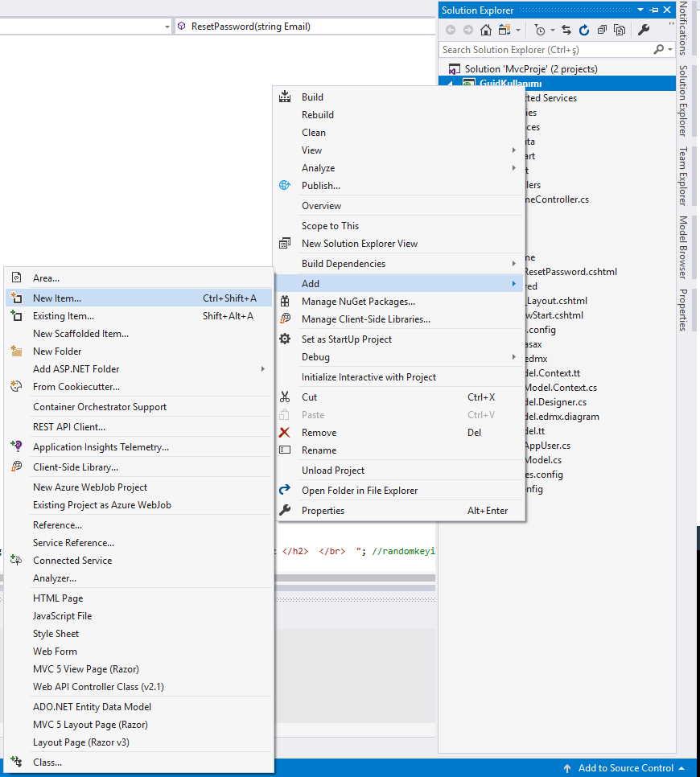Open the Model Browser side tab
Screen dimensions: 700x777
683,247
